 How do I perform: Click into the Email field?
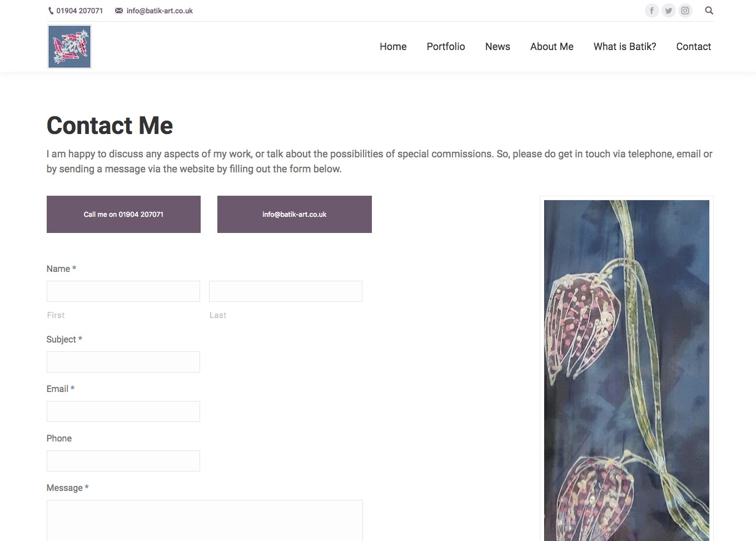coord(123,411)
